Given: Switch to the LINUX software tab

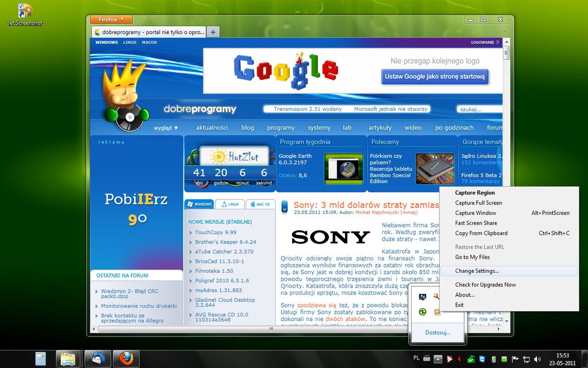Looking at the screenshot, I should click(230, 204).
